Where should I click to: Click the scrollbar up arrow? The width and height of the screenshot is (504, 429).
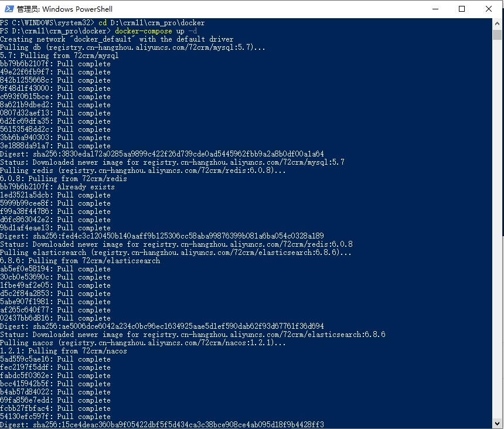(497, 23)
